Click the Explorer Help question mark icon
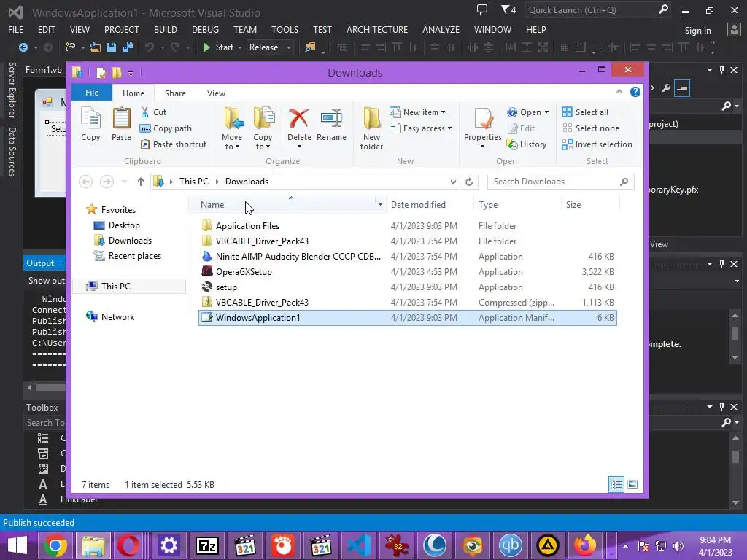 point(635,93)
